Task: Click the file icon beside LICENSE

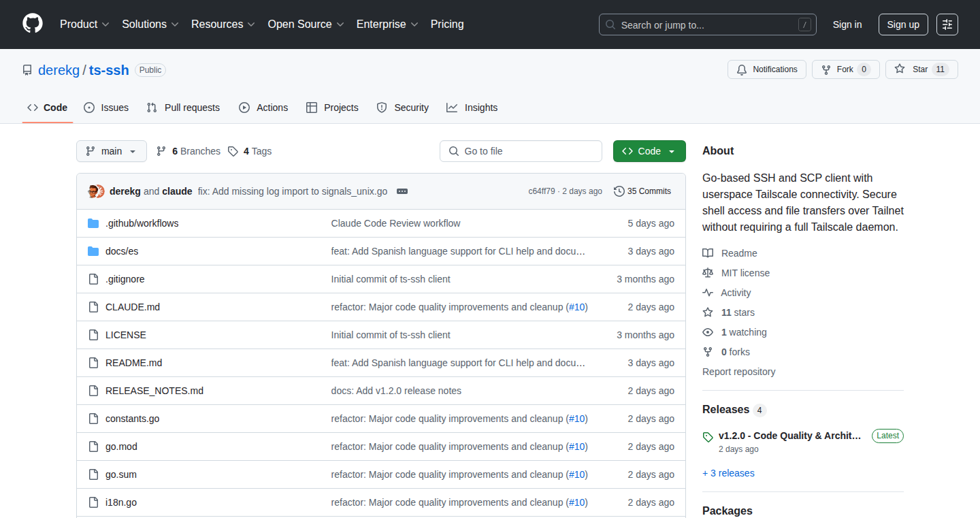Action: tap(93, 335)
